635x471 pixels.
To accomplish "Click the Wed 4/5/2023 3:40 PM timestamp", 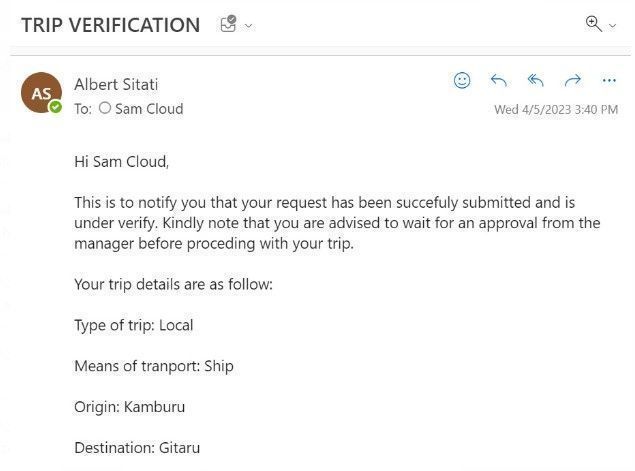I will pyautogui.click(x=555, y=110).
